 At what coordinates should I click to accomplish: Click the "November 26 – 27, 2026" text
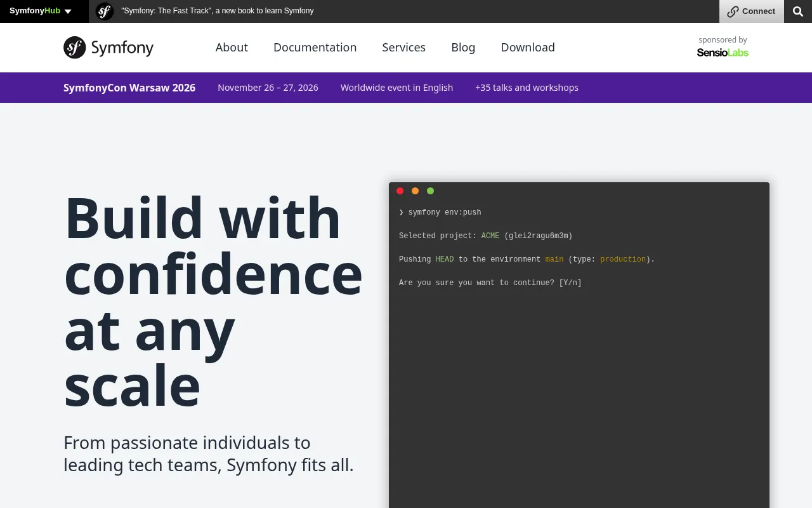[x=268, y=88]
